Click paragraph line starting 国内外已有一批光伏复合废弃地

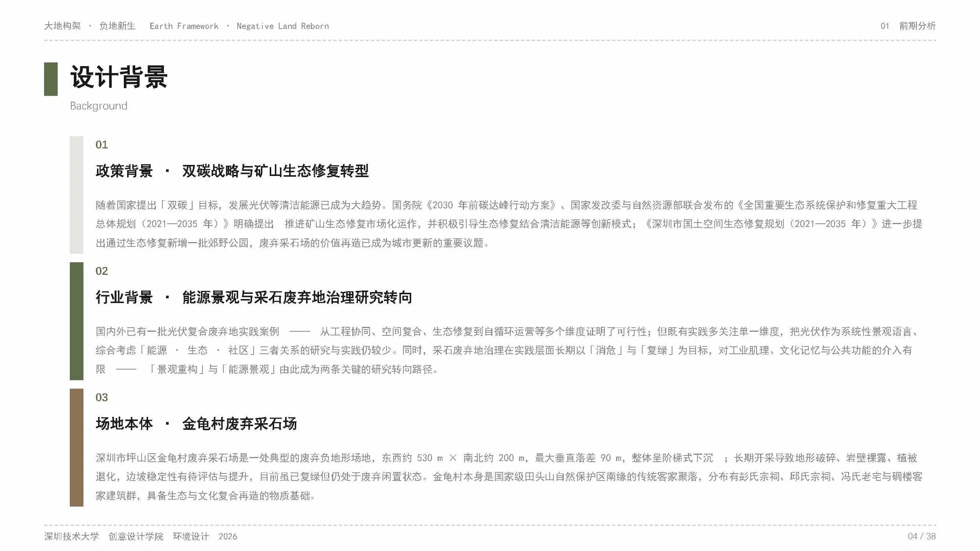click(506, 332)
